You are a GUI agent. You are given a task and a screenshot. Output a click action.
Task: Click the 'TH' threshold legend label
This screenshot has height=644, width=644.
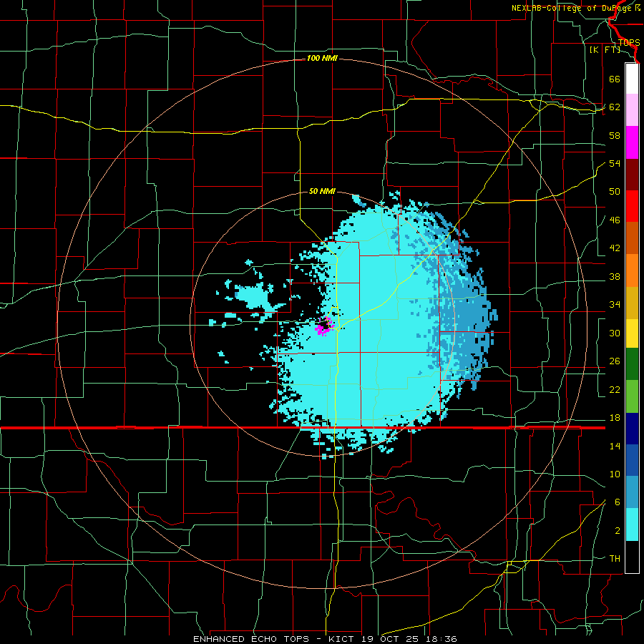point(615,559)
